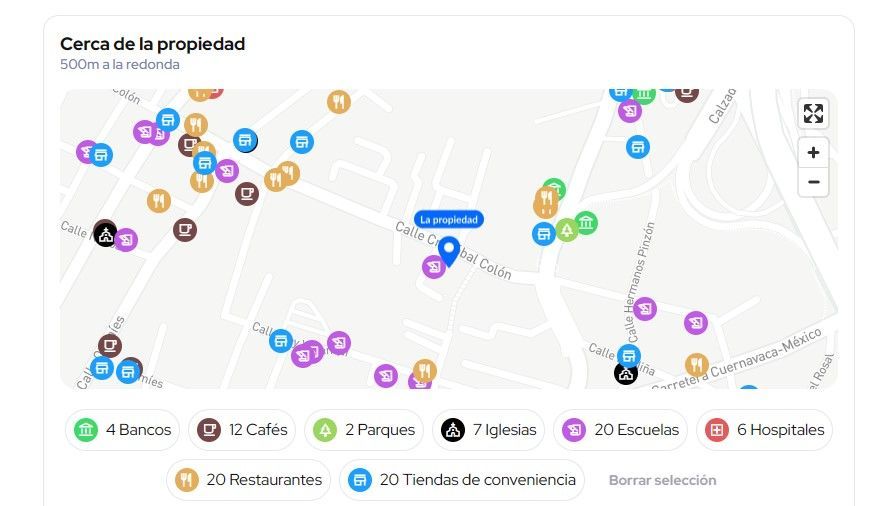Toggle the 20 Escuelas filter chip
The height and width of the screenshot is (506, 878).
[x=620, y=430]
